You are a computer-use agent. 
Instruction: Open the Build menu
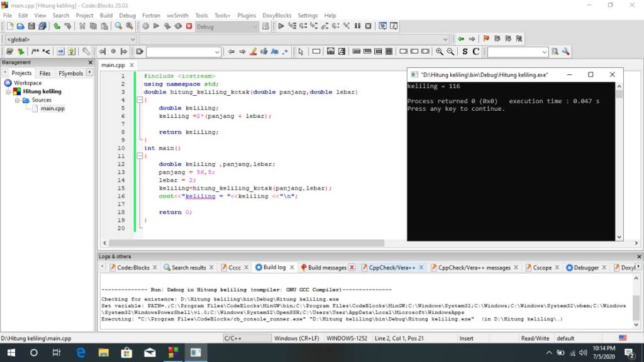click(x=106, y=15)
